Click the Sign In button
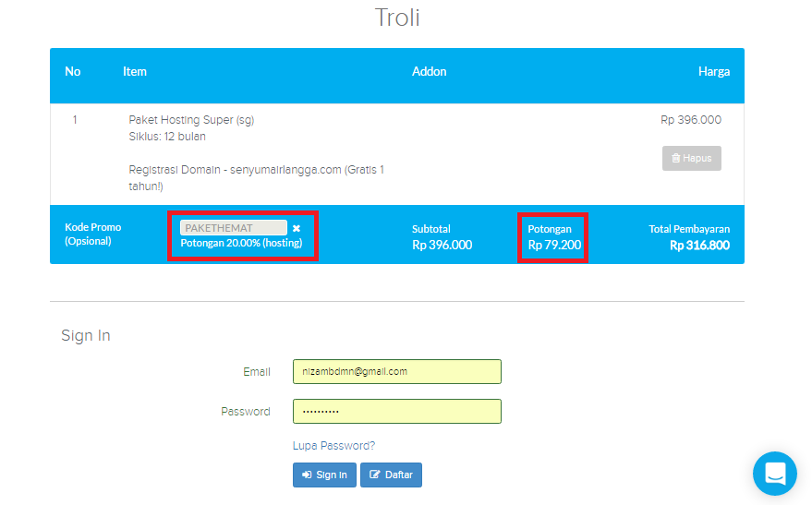The width and height of the screenshot is (812, 505). (x=324, y=475)
